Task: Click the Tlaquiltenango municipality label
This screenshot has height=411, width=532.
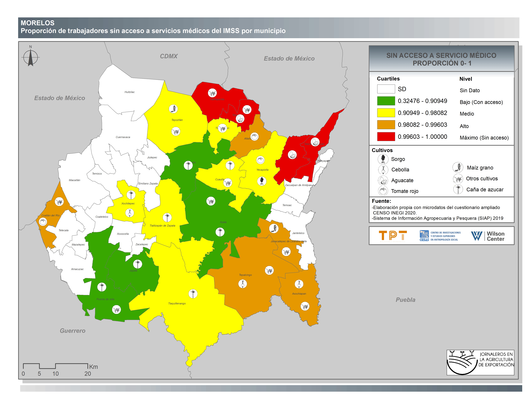Action: pos(177,303)
